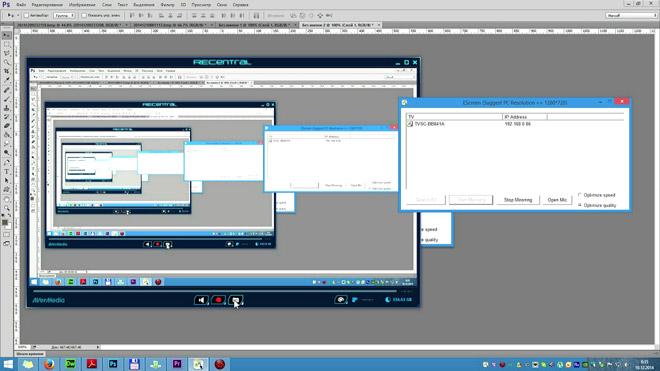Open the Справка menu

coord(240,5)
